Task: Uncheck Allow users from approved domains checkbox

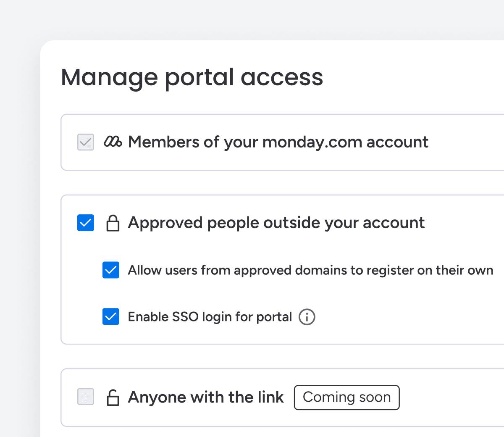Action: tap(111, 270)
